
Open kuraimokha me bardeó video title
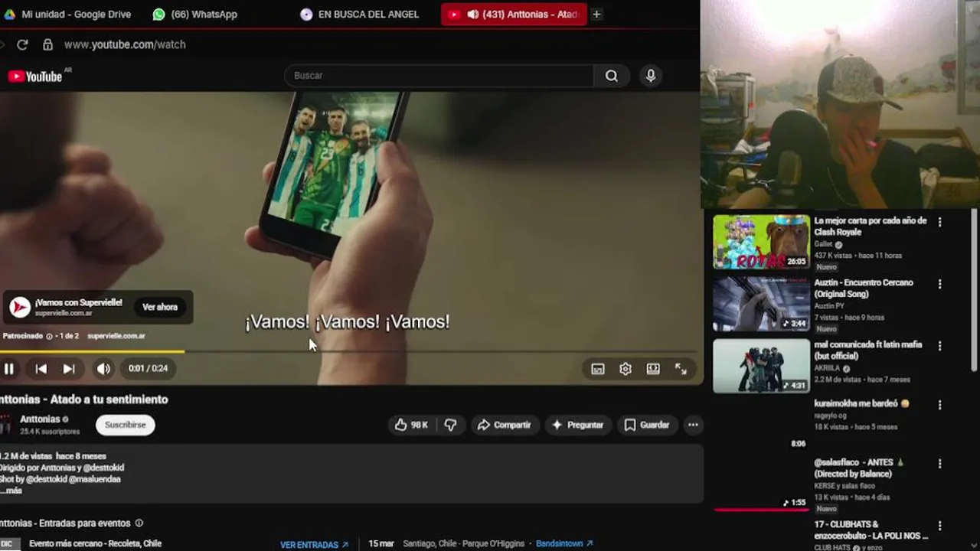coord(861,403)
